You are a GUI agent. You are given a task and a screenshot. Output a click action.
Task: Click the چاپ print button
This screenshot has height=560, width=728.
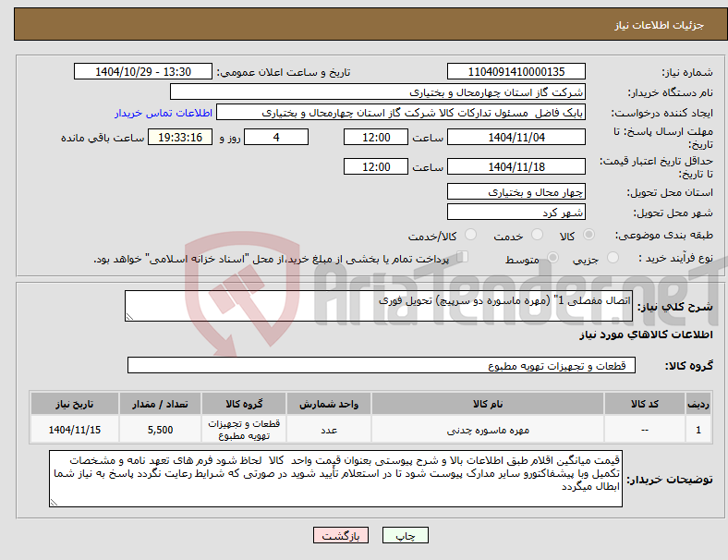pos(405,535)
